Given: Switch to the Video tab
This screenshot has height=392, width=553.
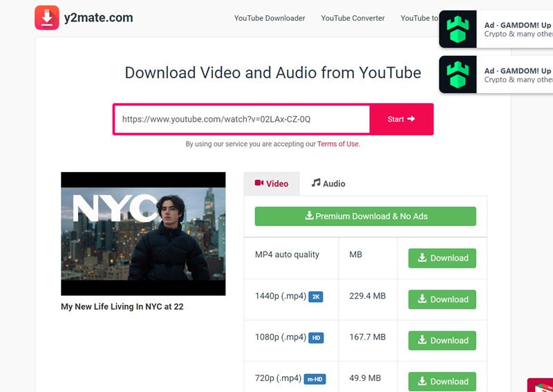Looking at the screenshot, I should (x=272, y=183).
